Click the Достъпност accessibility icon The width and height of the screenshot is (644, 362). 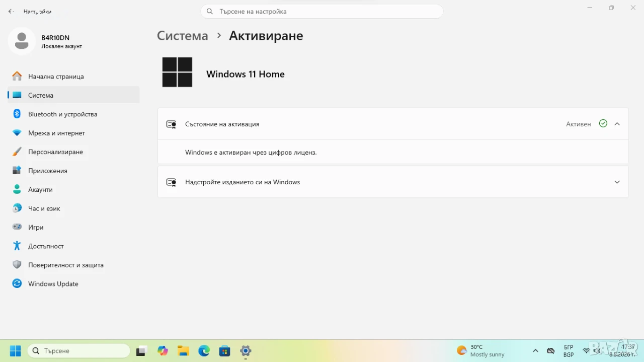pos(17,246)
